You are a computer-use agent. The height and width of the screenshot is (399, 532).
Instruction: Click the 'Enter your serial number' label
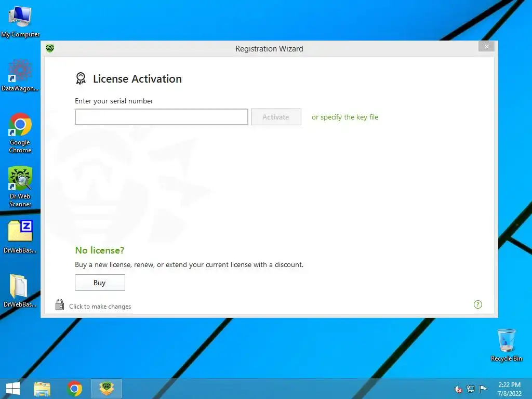[114, 101]
